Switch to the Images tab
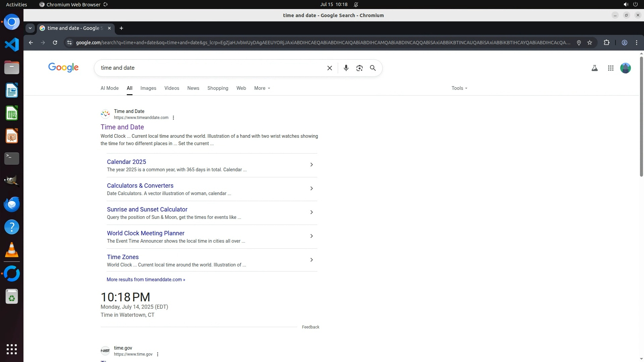The image size is (644, 362). point(148,88)
